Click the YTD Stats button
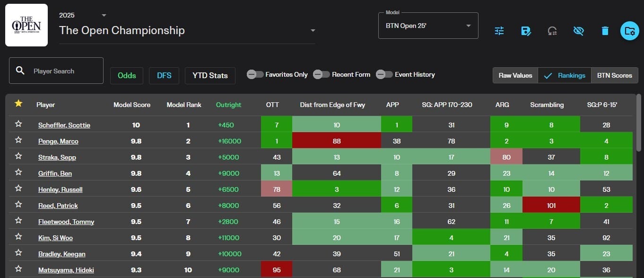The image size is (644, 278). (210, 75)
